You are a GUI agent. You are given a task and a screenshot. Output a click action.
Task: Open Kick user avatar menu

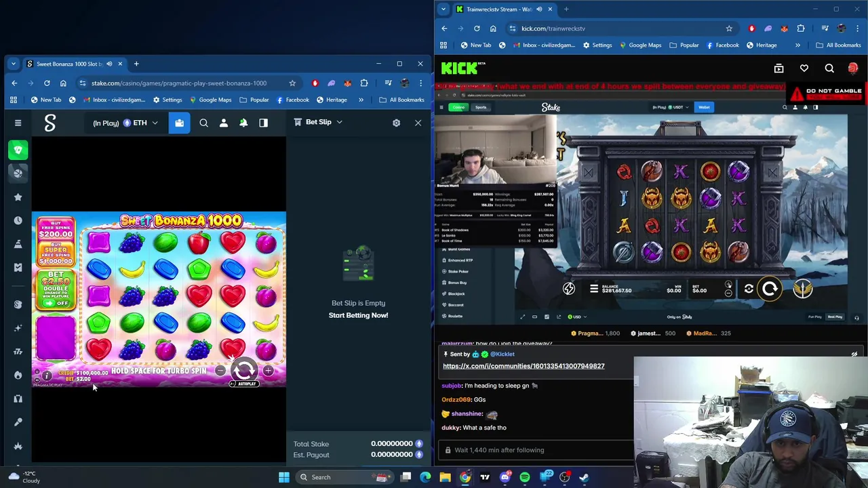click(853, 68)
